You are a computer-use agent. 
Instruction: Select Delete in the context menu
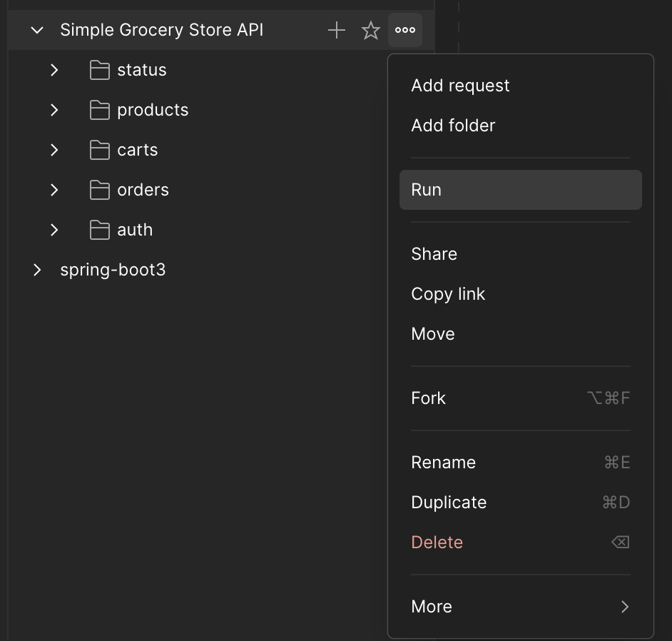click(x=520, y=542)
